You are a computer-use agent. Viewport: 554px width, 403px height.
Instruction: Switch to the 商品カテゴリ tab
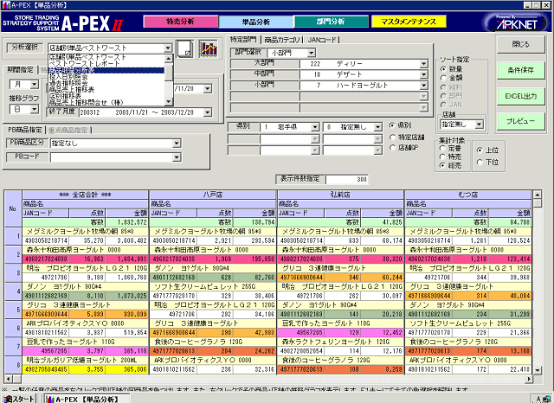[282, 40]
